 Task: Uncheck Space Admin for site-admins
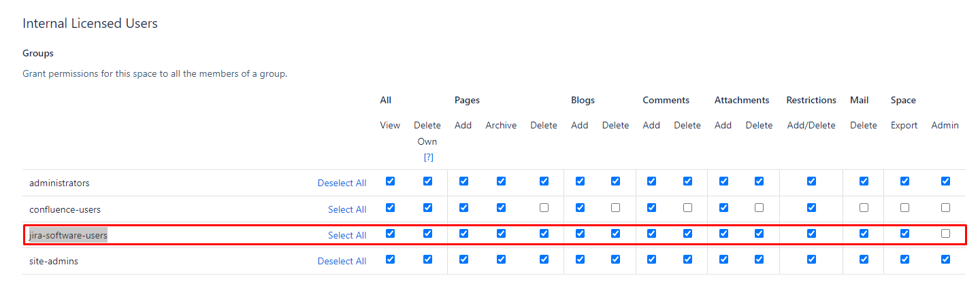(945, 260)
